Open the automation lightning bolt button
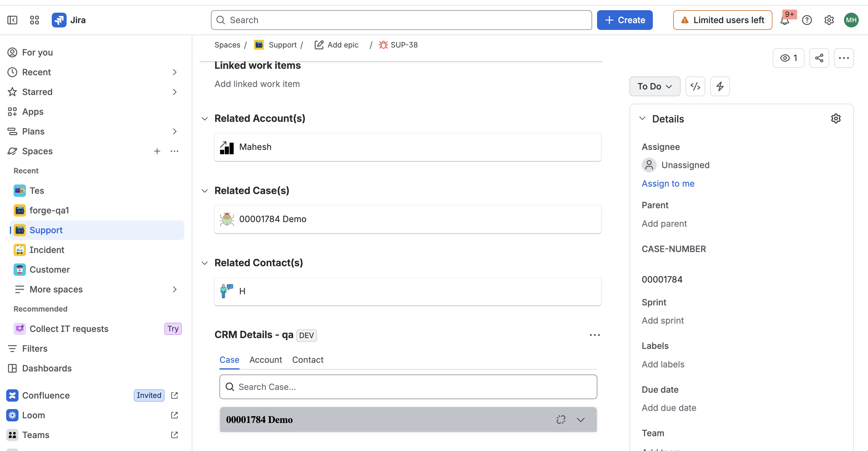Screen dimensions: 868x451 coord(720,86)
